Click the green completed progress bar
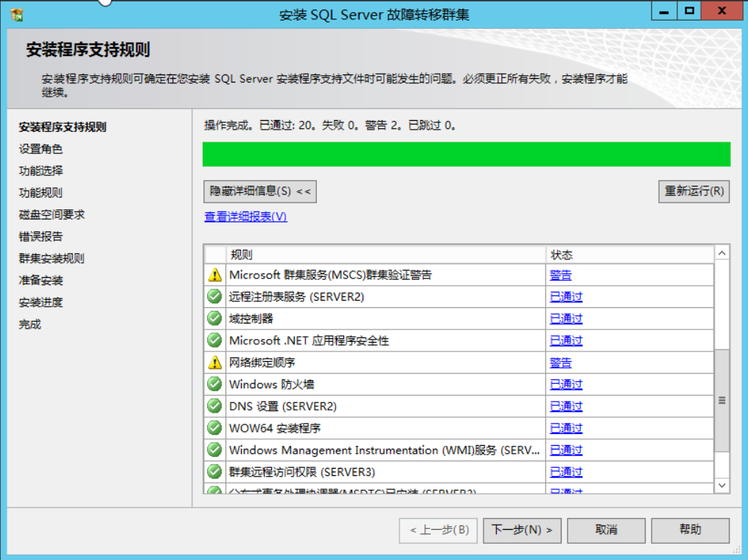Screen dimensions: 748x560 [466, 154]
